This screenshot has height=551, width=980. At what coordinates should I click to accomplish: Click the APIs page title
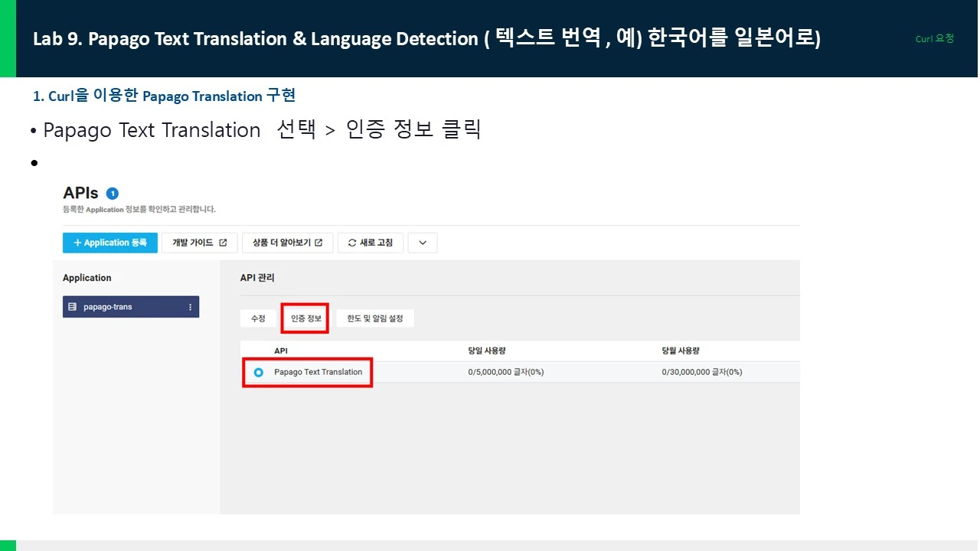[x=81, y=193]
